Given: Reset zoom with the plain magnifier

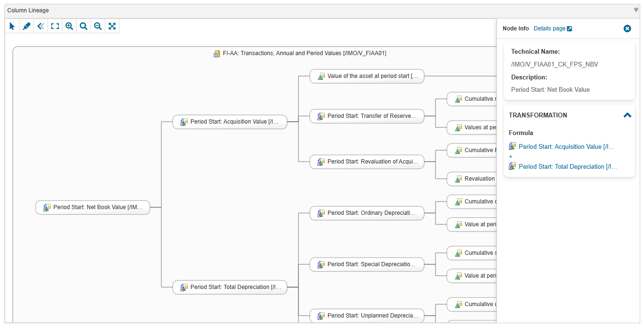Looking at the screenshot, I should (84, 26).
